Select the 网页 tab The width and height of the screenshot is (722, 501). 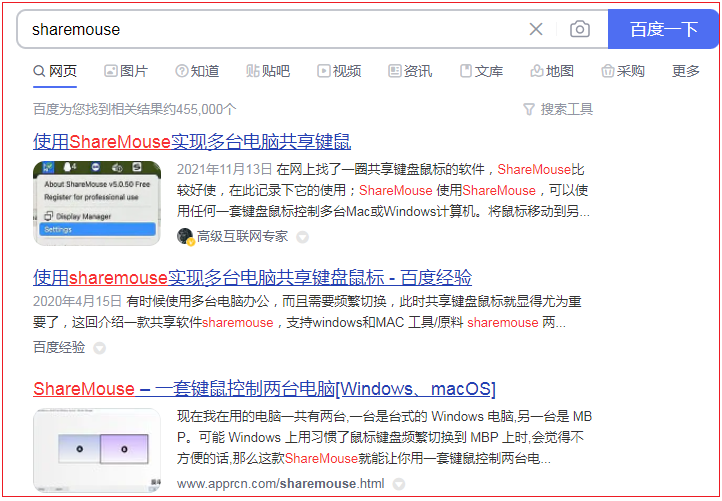[x=55, y=71]
